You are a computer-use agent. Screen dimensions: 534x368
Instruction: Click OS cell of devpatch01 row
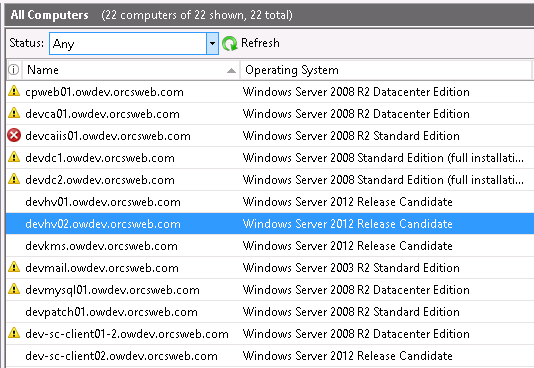[x=351, y=312]
